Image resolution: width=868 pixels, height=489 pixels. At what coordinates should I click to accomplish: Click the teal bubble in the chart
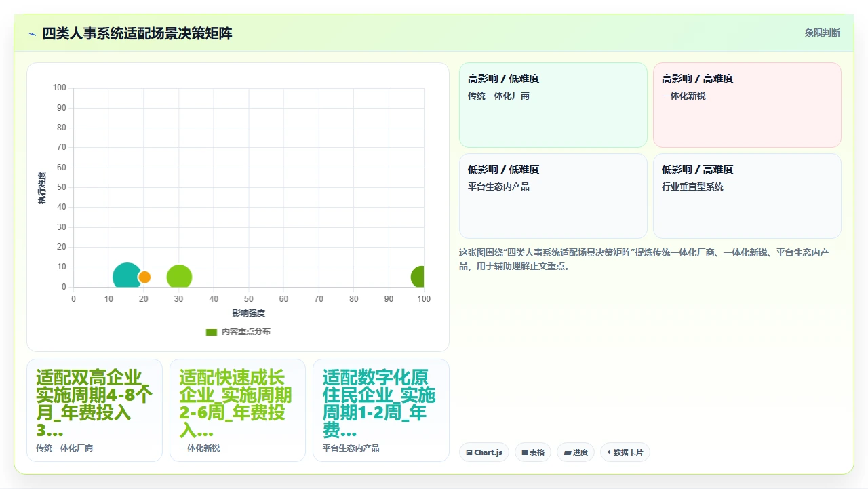coord(127,277)
